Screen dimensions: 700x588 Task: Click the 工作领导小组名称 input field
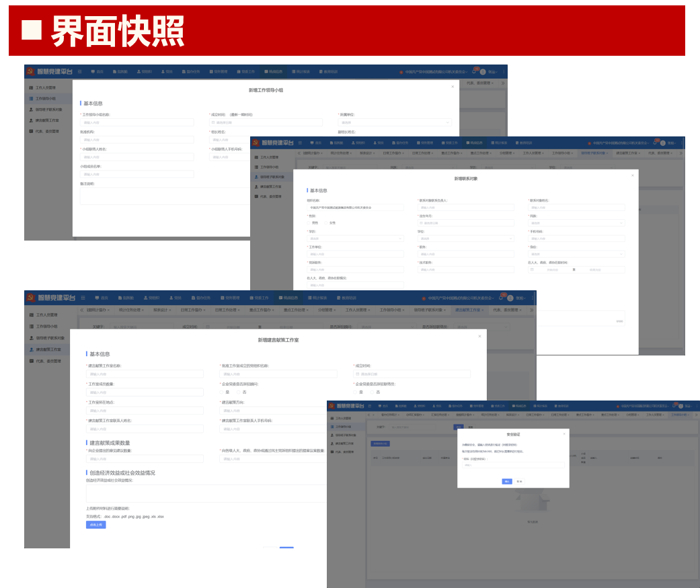[137, 122]
